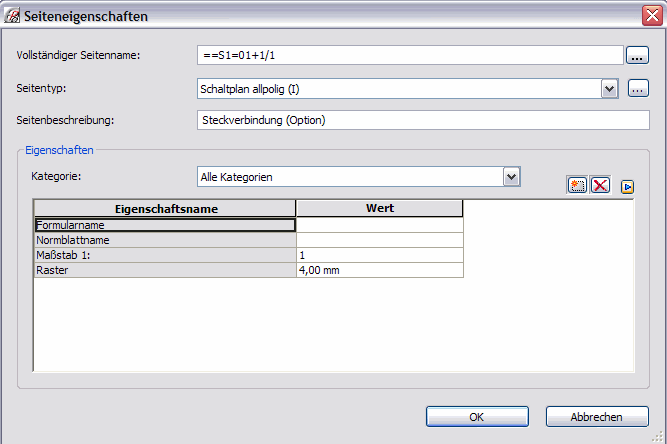The height and width of the screenshot is (444, 667).
Task: Click the new property icon with star
Action: click(x=577, y=185)
